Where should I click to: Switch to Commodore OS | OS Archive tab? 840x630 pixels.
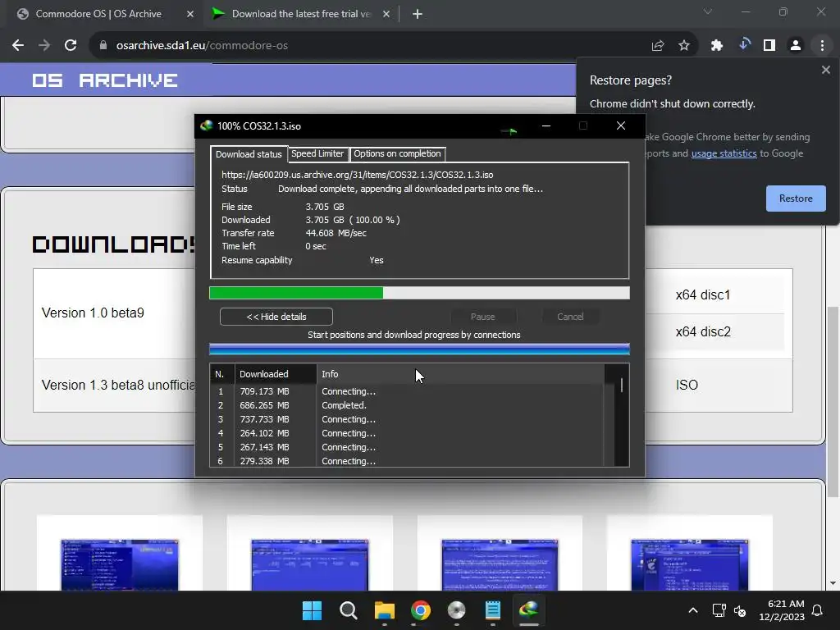pyautogui.click(x=98, y=14)
